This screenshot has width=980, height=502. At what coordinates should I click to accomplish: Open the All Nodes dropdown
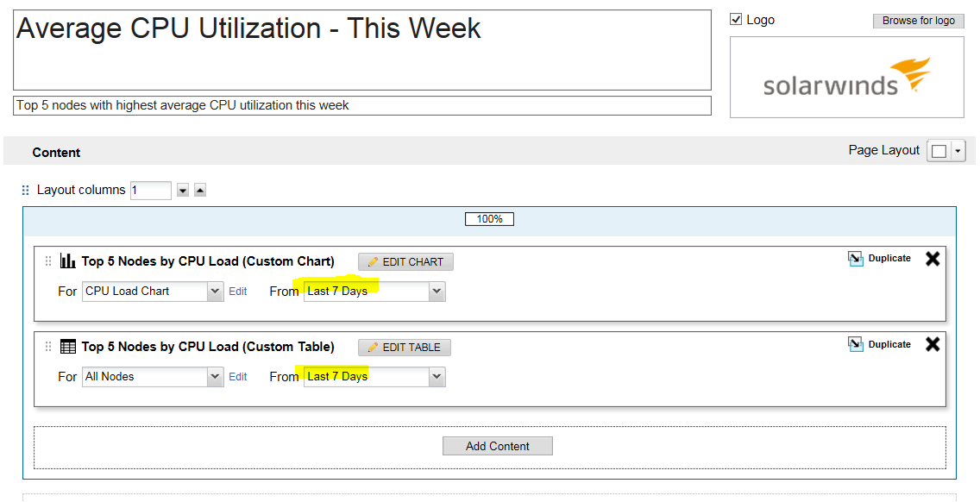(216, 377)
